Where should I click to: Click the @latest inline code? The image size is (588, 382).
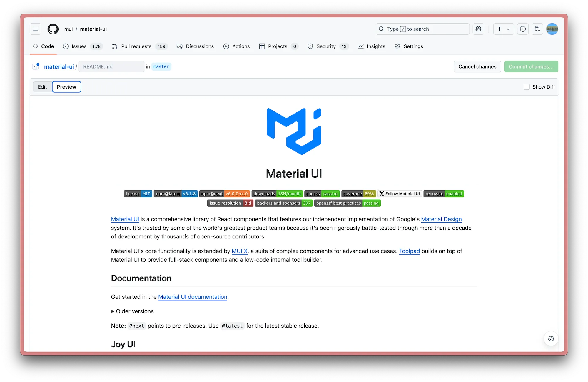tap(232, 326)
